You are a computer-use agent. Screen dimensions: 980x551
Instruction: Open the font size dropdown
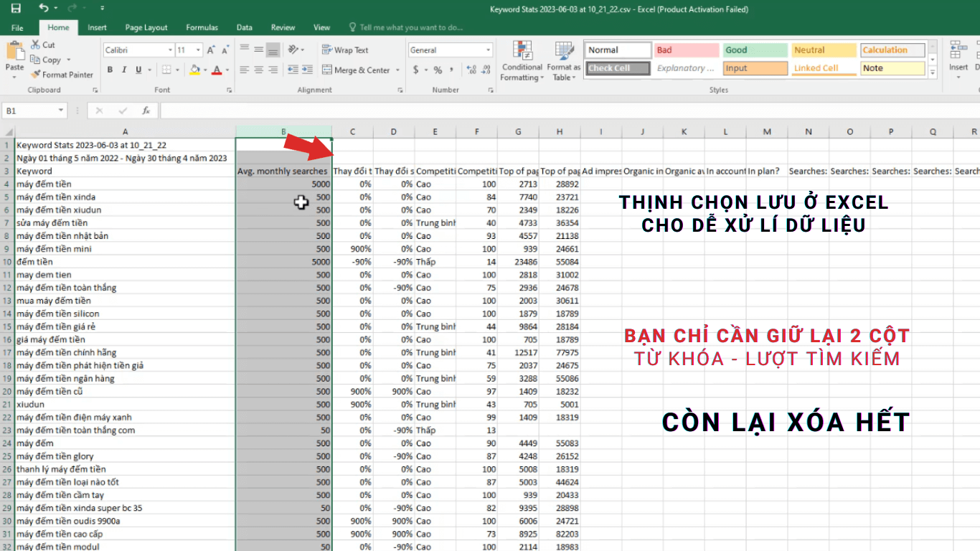coord(197,50)
